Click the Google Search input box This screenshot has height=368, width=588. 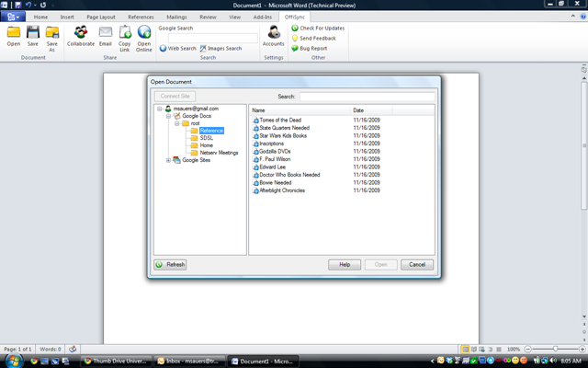pyautogui.click(x=212, y=38)
